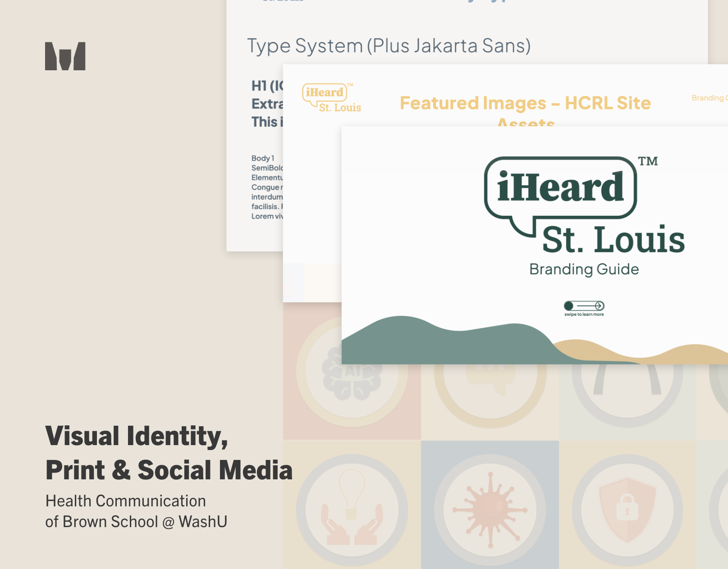The width and height of the screenshot is (728, 569).
Task: Click the Body 1 label in type slide
Action: (263, 158)
